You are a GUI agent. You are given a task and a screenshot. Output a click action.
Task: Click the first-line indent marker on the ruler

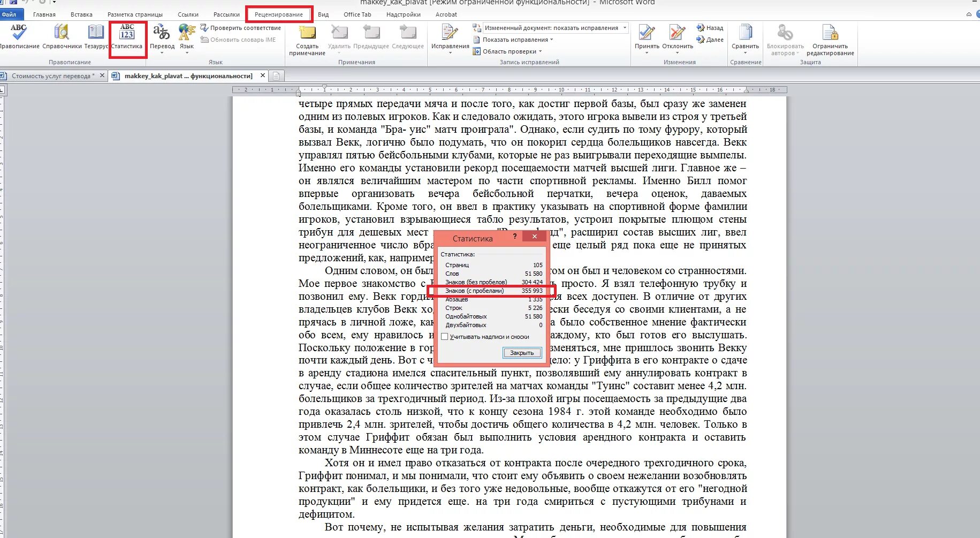[324, 87]
